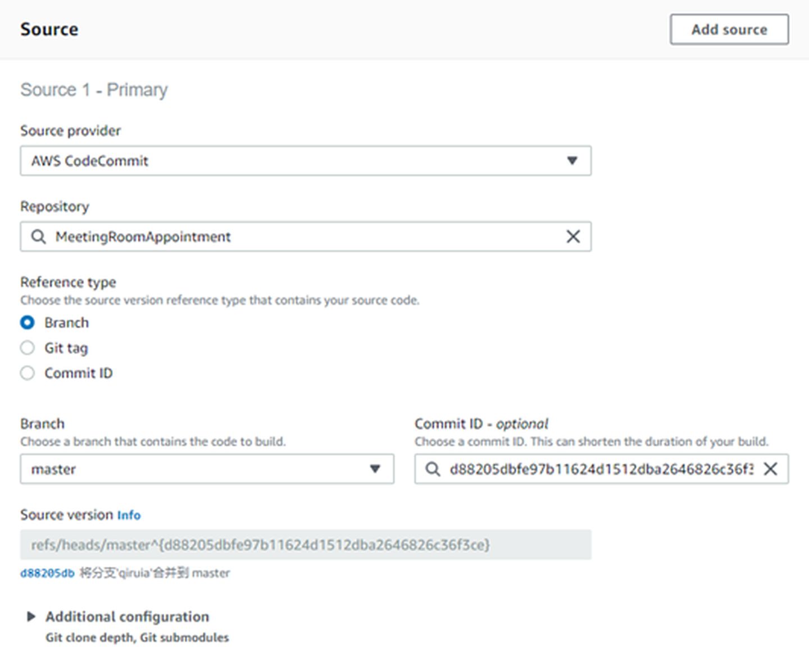This screenshot has height=672, width=809.
Task: Expand the Additional configuration section
Action: click(31, 617)
